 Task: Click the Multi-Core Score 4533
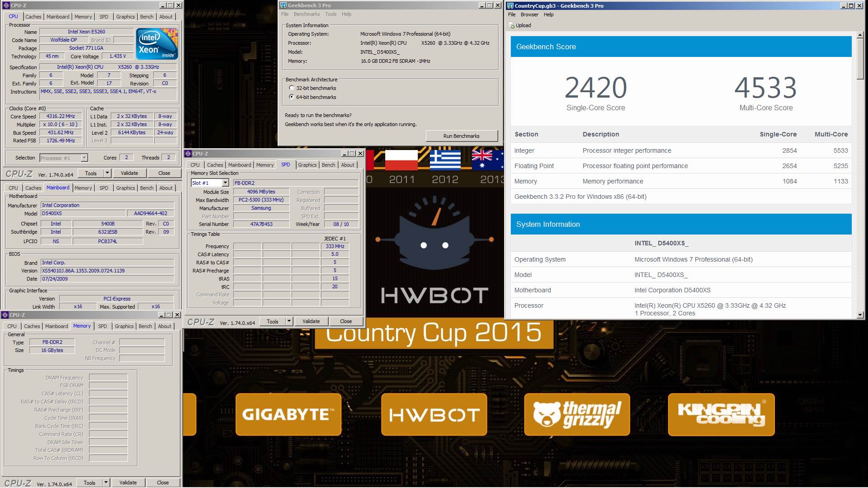click(x=766, y=87)
